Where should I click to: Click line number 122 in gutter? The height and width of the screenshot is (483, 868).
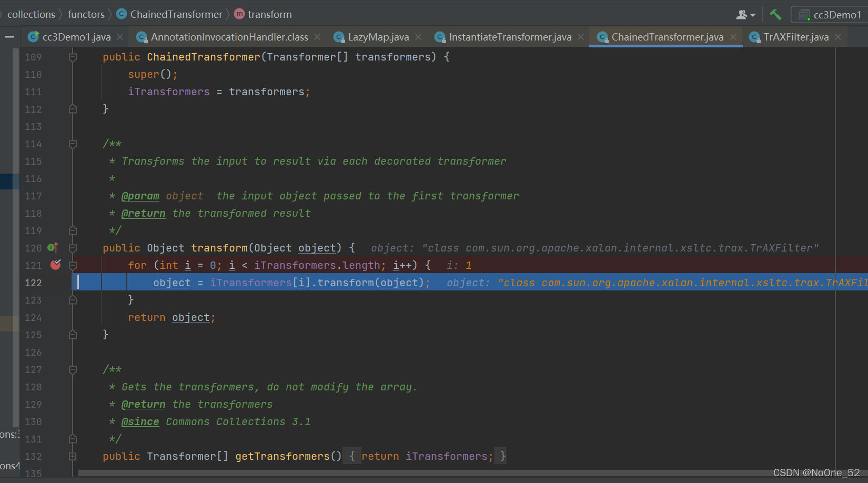[33, 283]
